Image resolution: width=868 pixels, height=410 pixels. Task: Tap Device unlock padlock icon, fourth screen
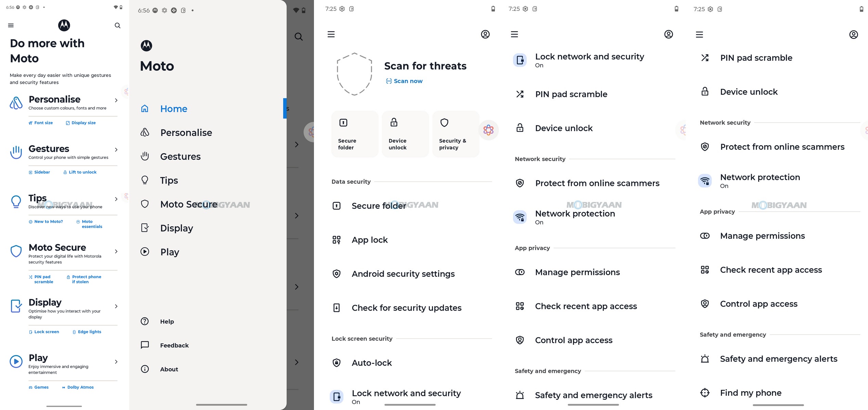coord(520,128)
